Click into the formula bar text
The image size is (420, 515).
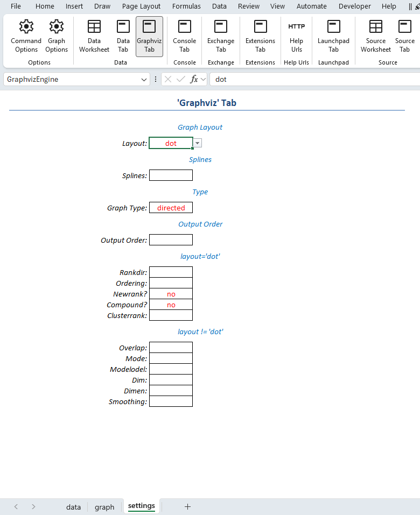coord(314,79)
